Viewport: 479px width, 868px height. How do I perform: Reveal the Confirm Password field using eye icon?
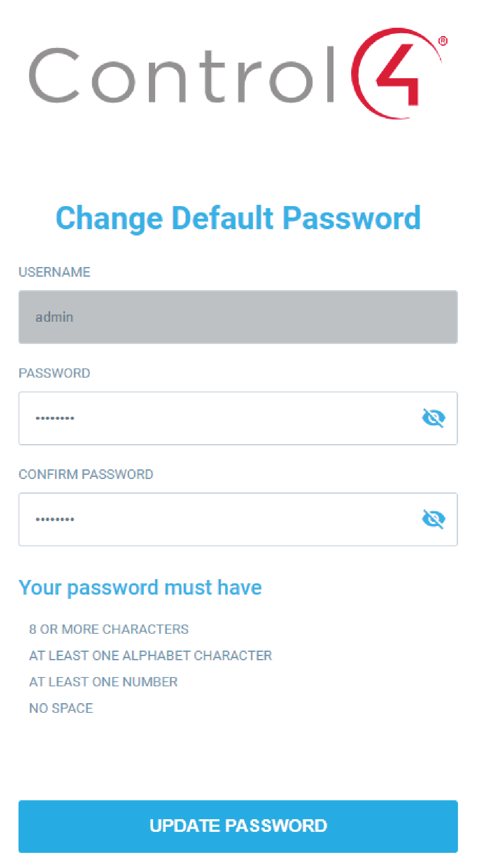434,519
